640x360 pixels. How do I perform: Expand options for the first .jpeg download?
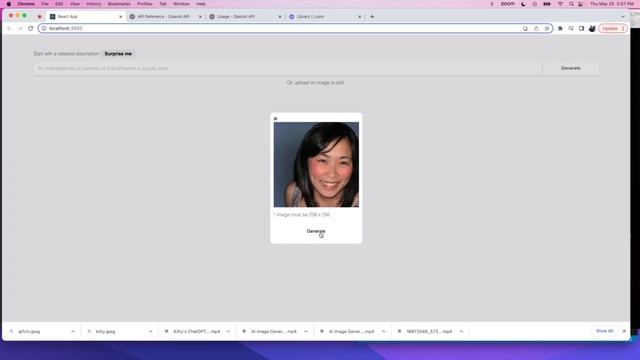73,331
